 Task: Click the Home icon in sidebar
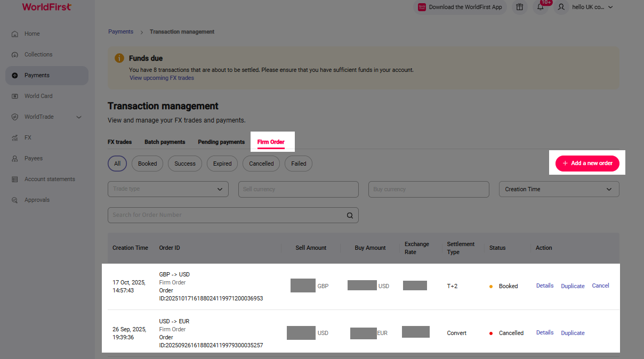click(x=15, y=34)
